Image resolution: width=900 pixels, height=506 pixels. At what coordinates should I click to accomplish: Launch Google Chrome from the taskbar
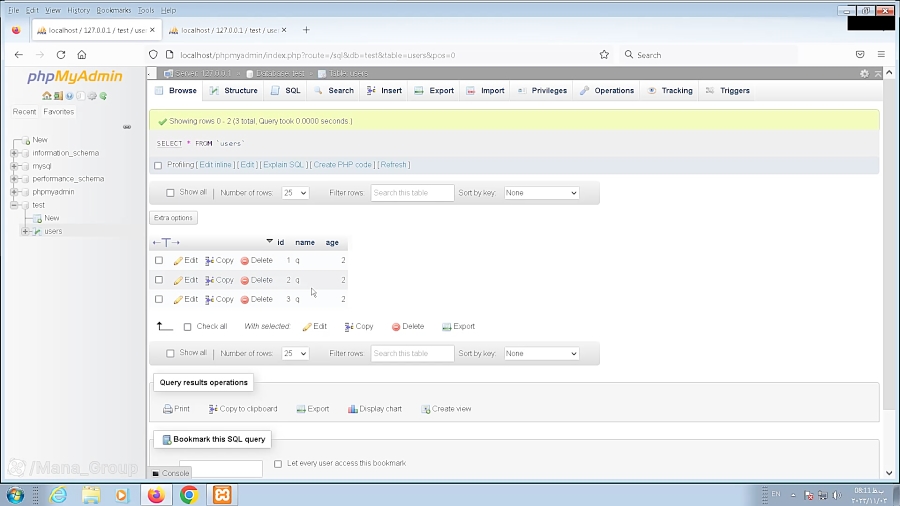189,495
